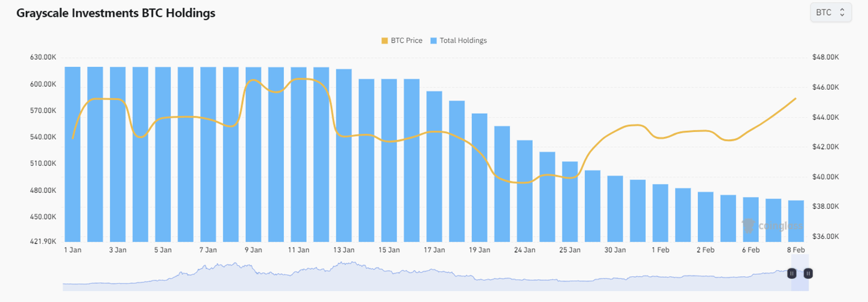Select the 30 Jan holdings bar
This screenshot has height=302, width=868.
pyautogui.click(x=615, y=209)
